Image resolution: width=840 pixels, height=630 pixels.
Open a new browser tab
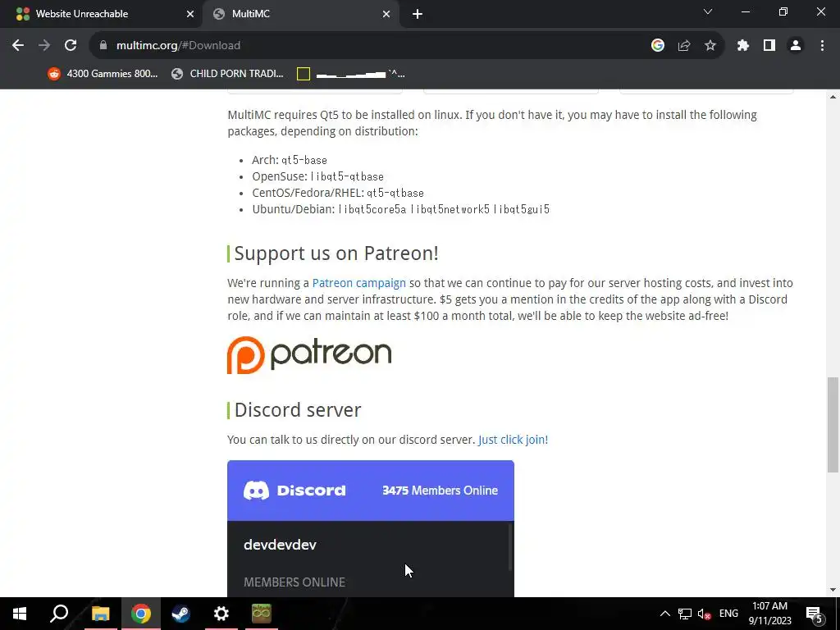pos(418,15)
